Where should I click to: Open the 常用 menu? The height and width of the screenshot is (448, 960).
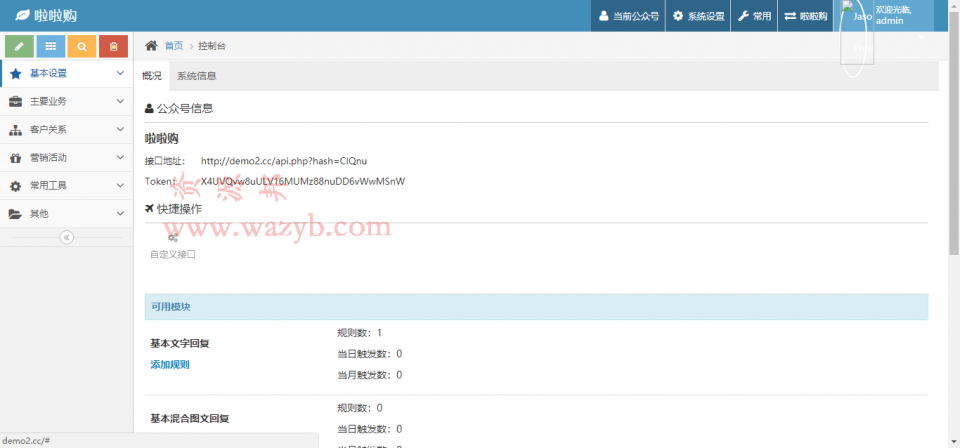pos(754,16)
